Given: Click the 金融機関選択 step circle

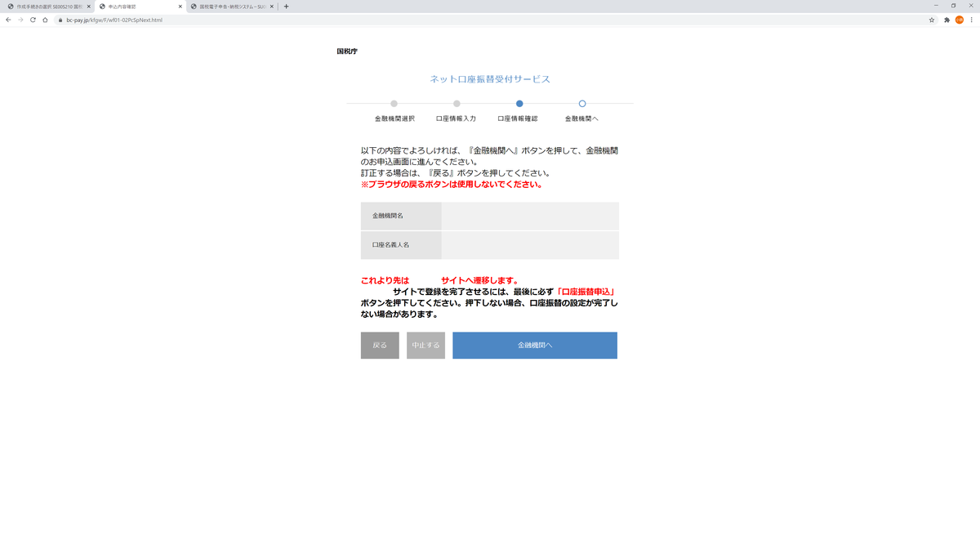Looking at the screenshot, I should pos(394,104).
